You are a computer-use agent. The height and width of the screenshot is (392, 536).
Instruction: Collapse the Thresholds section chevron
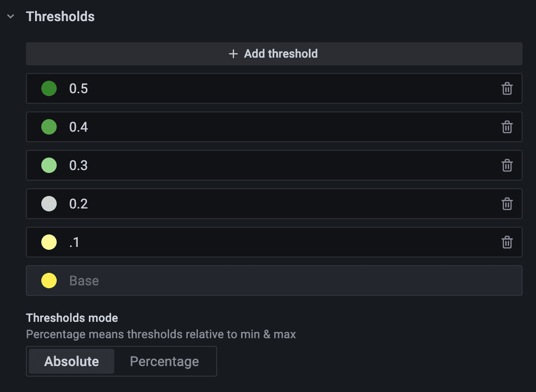11,17
